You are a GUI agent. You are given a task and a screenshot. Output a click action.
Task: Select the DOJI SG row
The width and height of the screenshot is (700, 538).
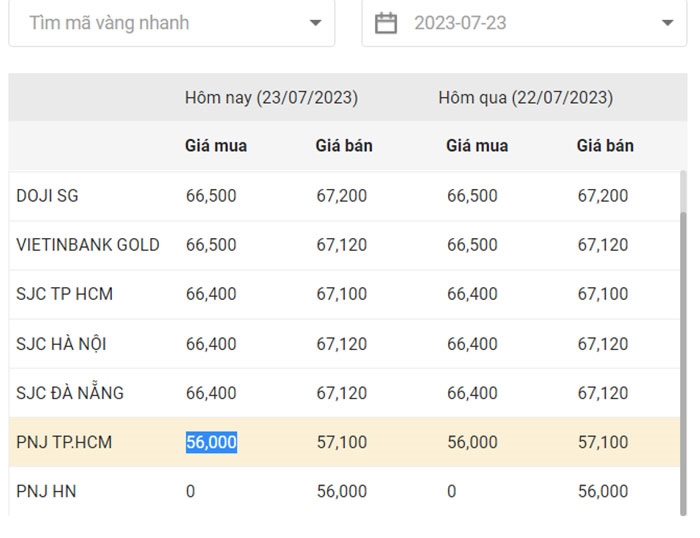pyautogui.click(x=344, y=196)
